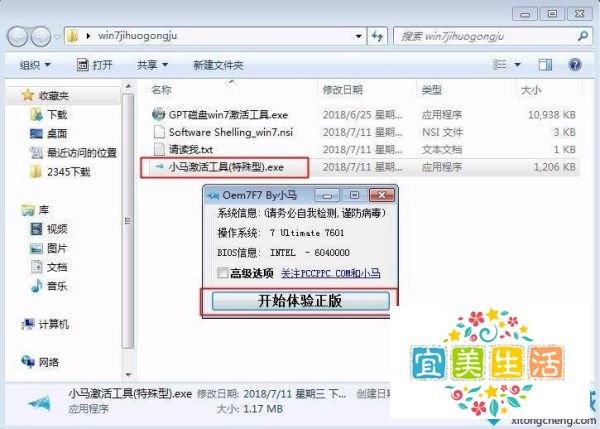This screenshot has height=429, width=600.
Task: Select 2345下载 folder in navigation pane
Action: click(x=68, y=172)
